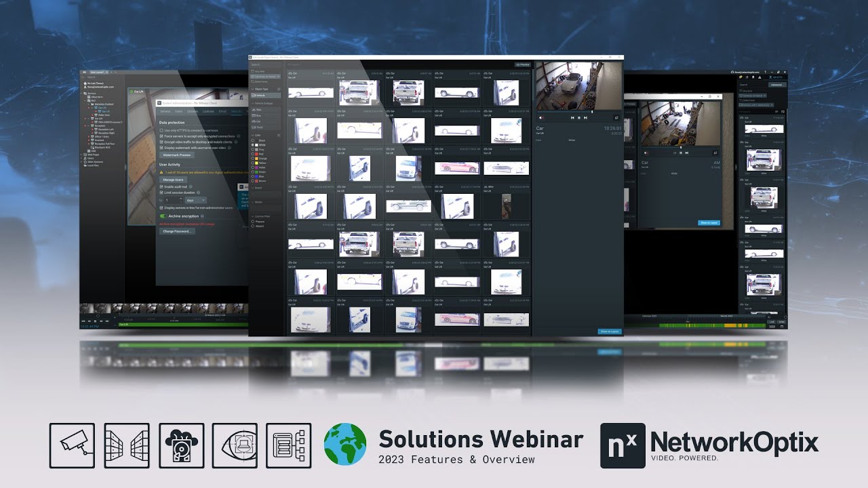This screenshot has width=868, height=488.
Task: Open the Updates tab in System Administration
Action: pyautogui.click(x=193, y=111)
